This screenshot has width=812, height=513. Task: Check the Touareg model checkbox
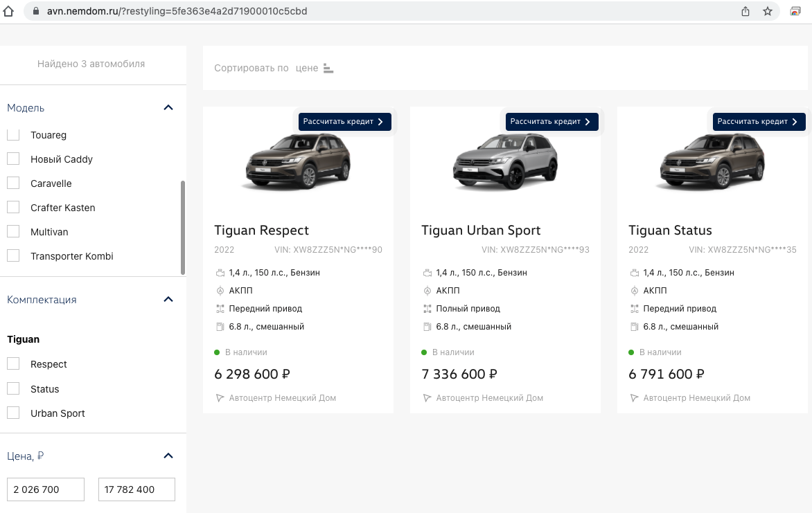coord(13,134)
